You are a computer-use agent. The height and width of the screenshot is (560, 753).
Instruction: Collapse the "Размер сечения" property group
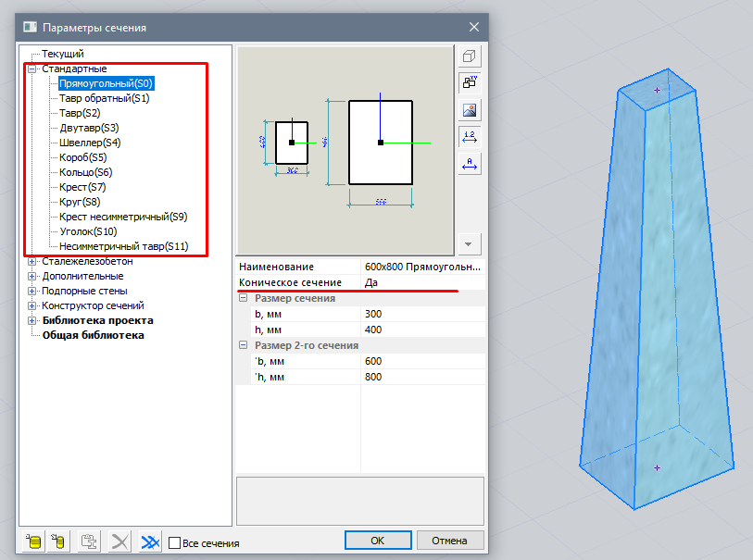(244, 298)
